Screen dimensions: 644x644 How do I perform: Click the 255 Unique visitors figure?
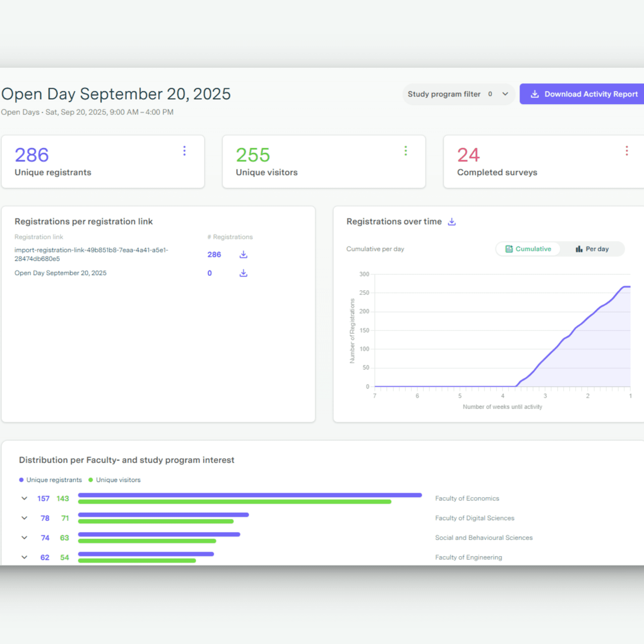click(x=253, y=155)
